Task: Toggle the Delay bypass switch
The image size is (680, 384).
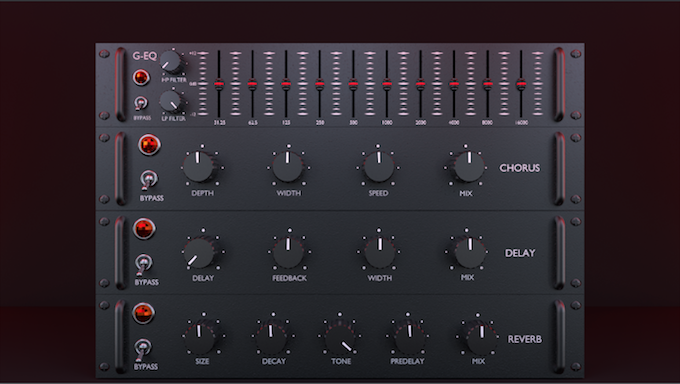Action: coord(144,264)
